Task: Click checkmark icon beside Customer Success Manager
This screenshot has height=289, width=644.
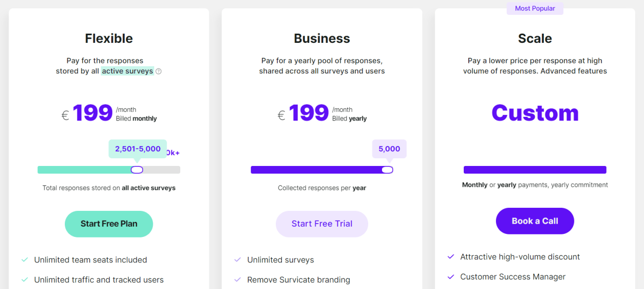Action: (450, 277)
